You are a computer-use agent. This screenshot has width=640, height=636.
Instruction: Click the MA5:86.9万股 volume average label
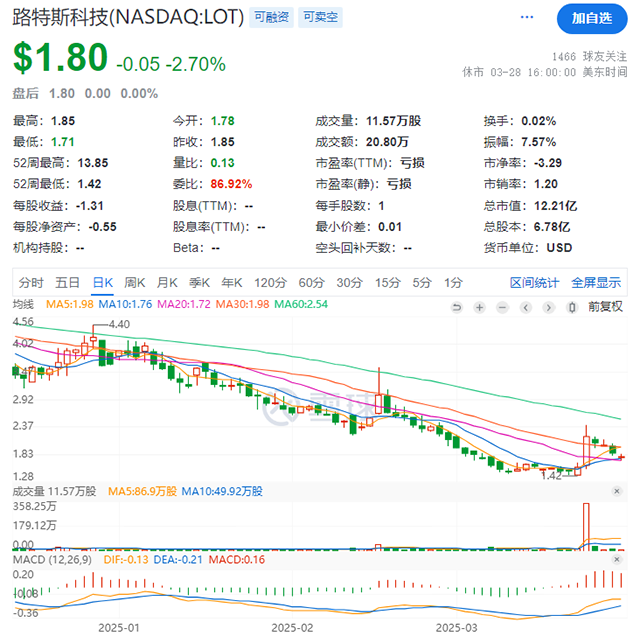(x=142, y=491)
